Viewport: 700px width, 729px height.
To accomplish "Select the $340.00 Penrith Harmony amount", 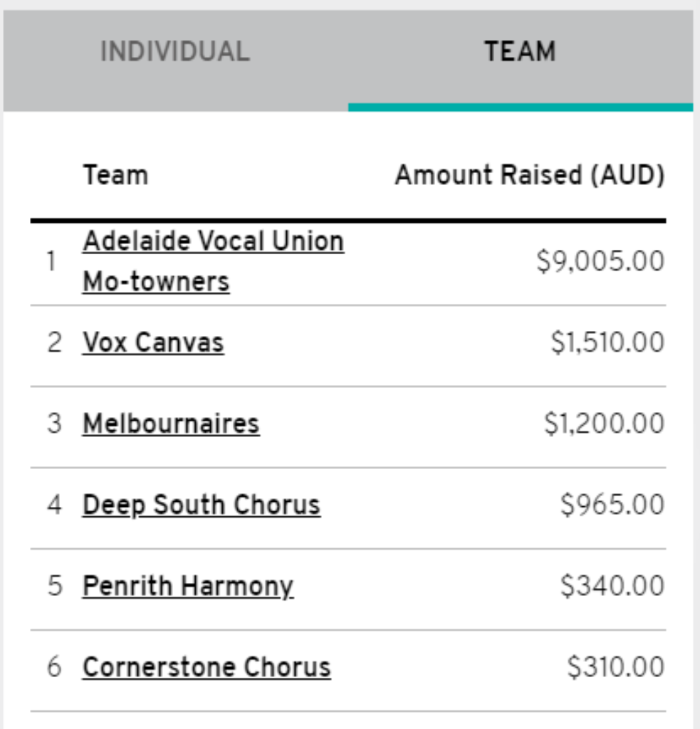I will tap(612, 586).
